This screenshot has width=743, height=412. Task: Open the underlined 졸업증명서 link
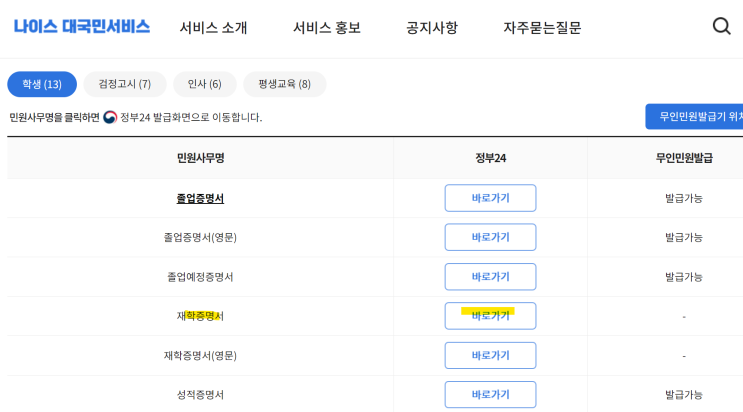tap(200, 198)
